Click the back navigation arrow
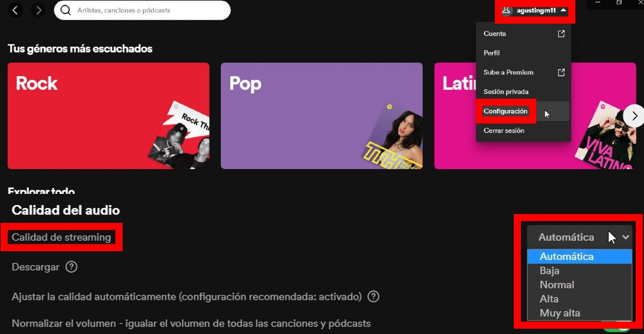This screenshot has height=334, width=644. pyautogui.click(x=15, y=10)
